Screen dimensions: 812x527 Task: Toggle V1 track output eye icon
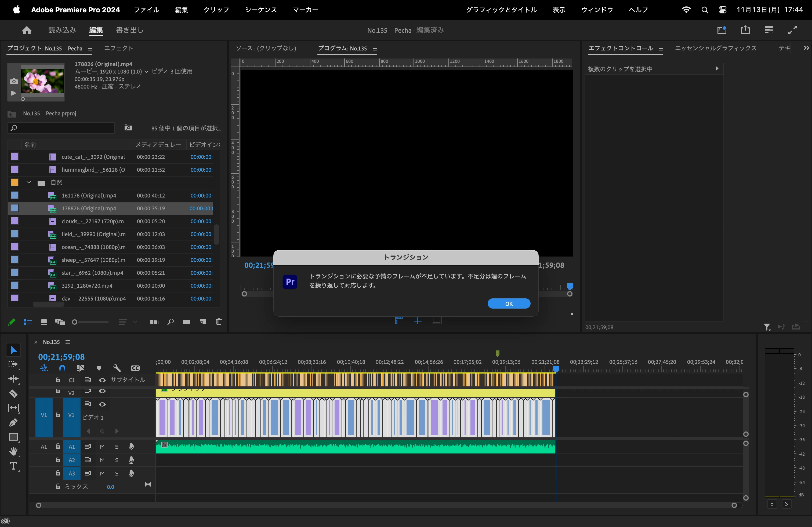[102, 404]
